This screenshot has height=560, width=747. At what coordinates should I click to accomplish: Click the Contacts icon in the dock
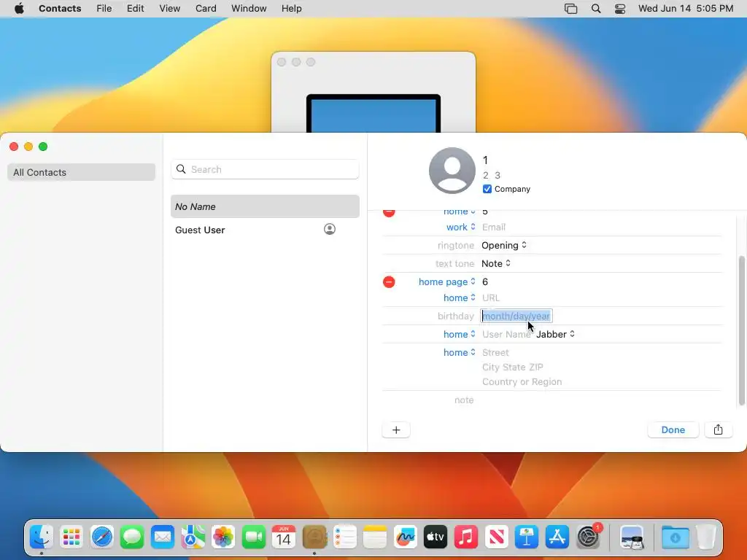314,537
